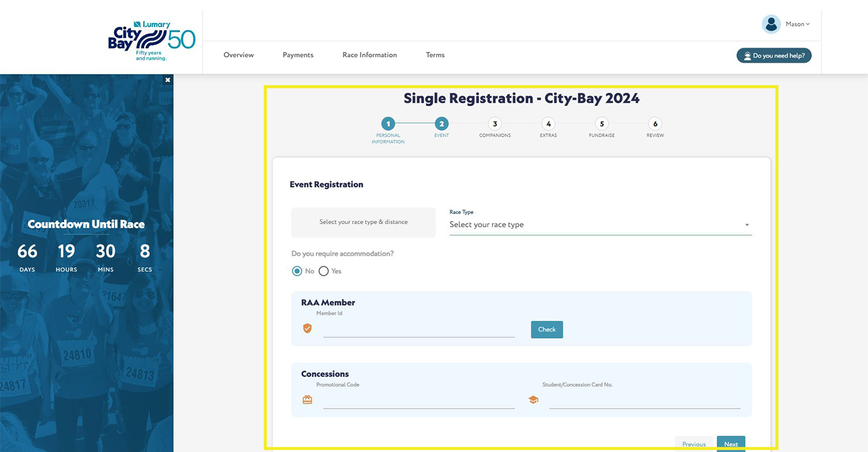
Task: Jump to step 3 Companions
Action: [x=495, y=124]
